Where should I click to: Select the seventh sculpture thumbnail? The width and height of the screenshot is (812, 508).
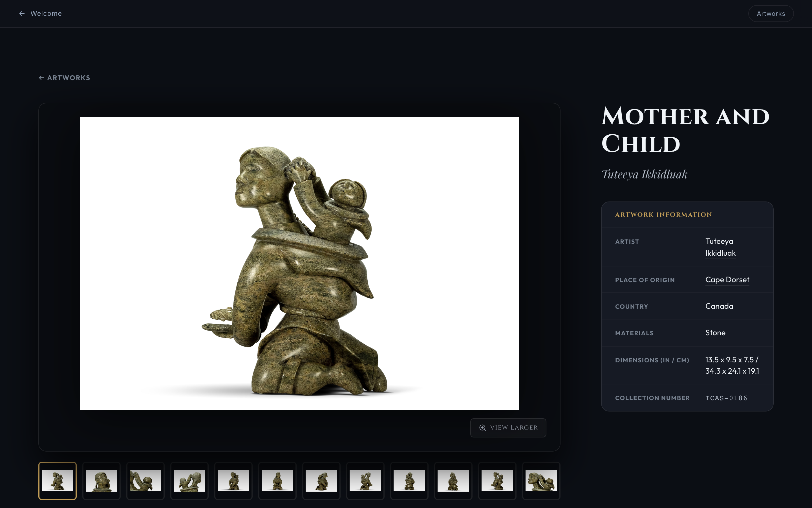(x=321, y=481)
